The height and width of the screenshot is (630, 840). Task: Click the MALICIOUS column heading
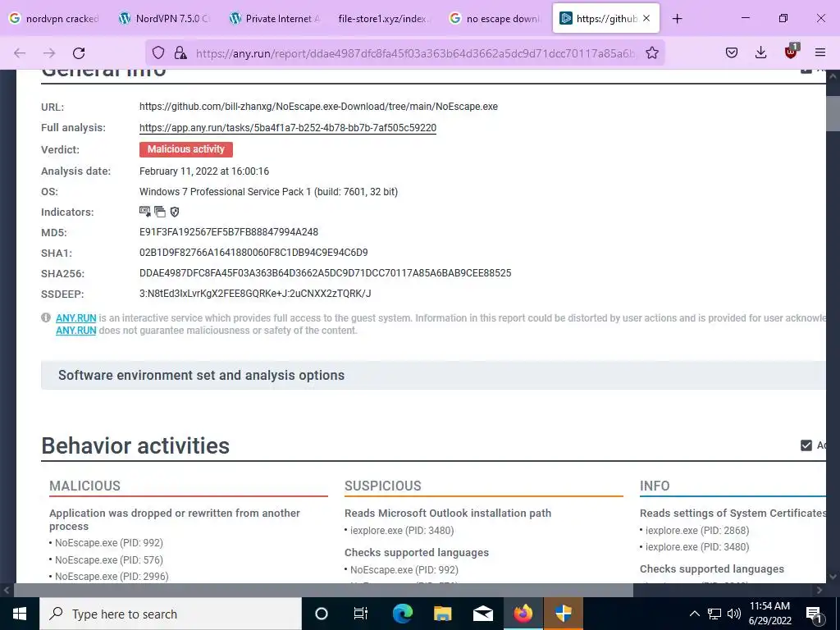click(x=84, y=486)
